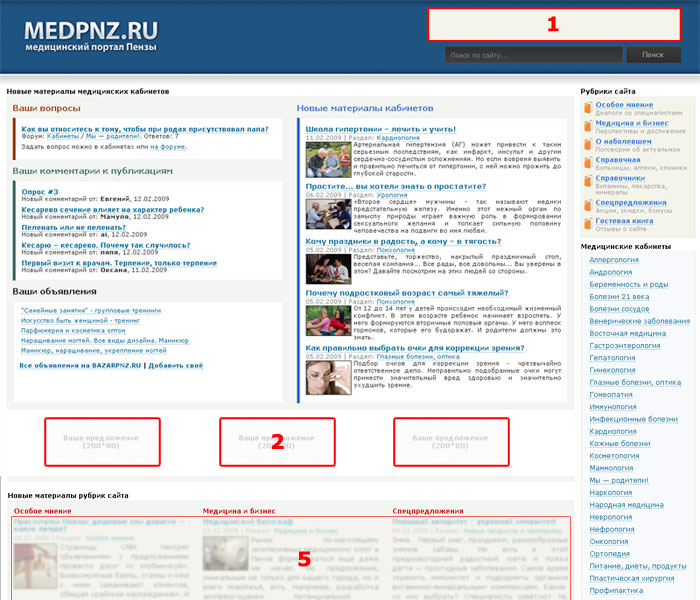Open the Гастроэнтерология cabinet

pos(625,346)
